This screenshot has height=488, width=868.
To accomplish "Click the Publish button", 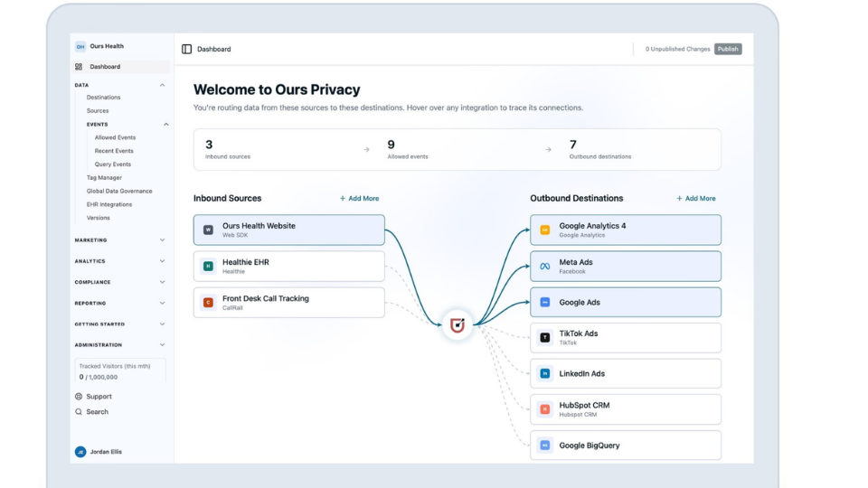I will (728, 49).
